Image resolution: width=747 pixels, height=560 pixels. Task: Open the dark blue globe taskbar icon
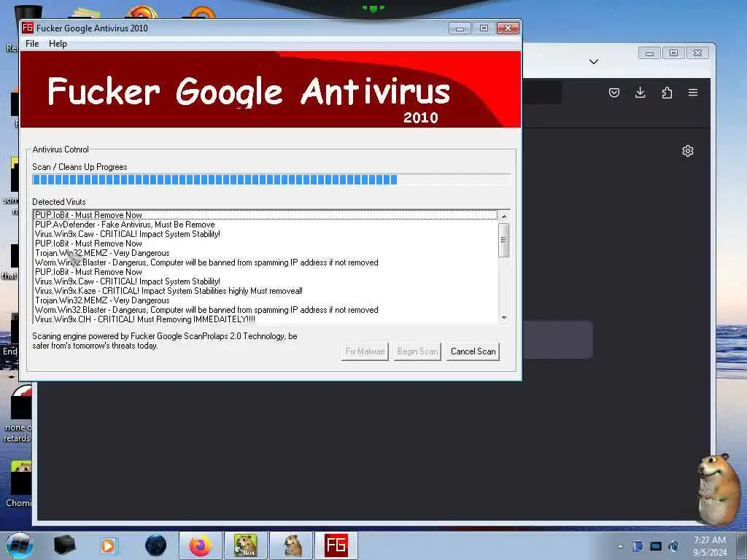[x=155, y=545]
